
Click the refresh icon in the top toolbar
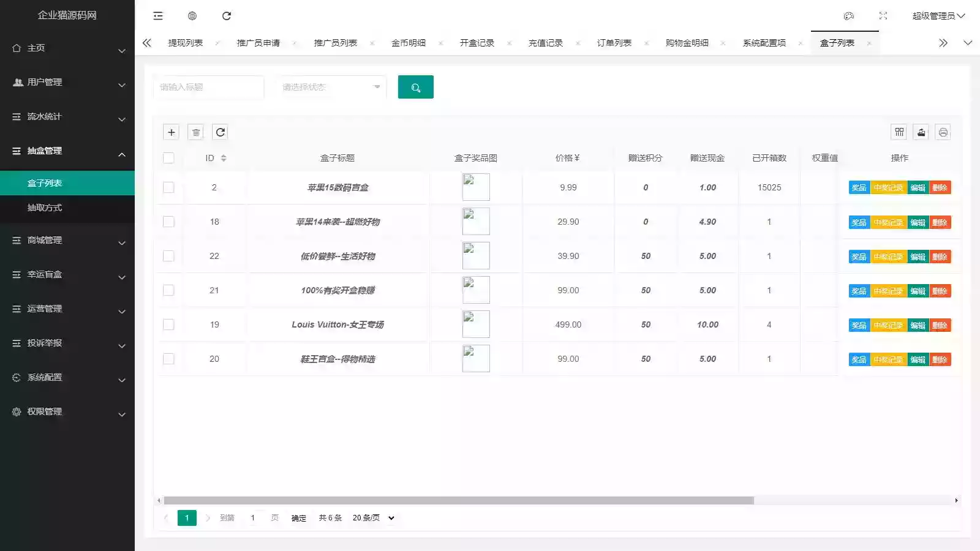pos(227,15)
